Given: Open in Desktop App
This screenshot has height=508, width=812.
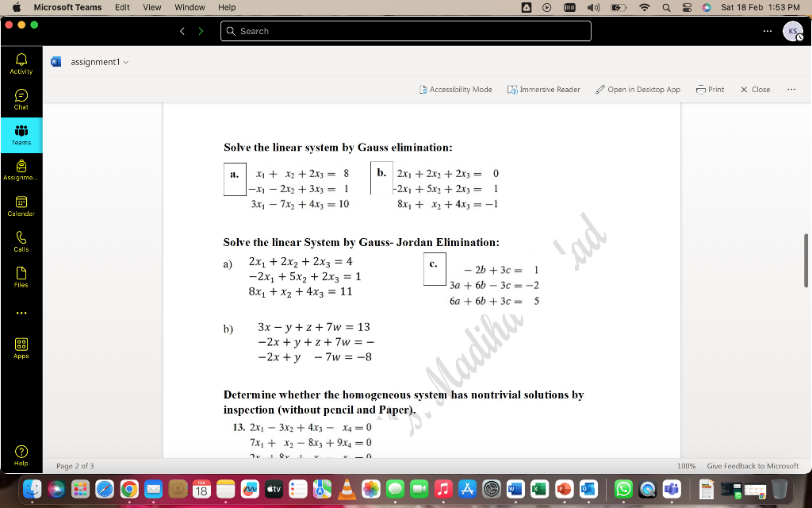Looking at the screenshot, I should (639, 89).
